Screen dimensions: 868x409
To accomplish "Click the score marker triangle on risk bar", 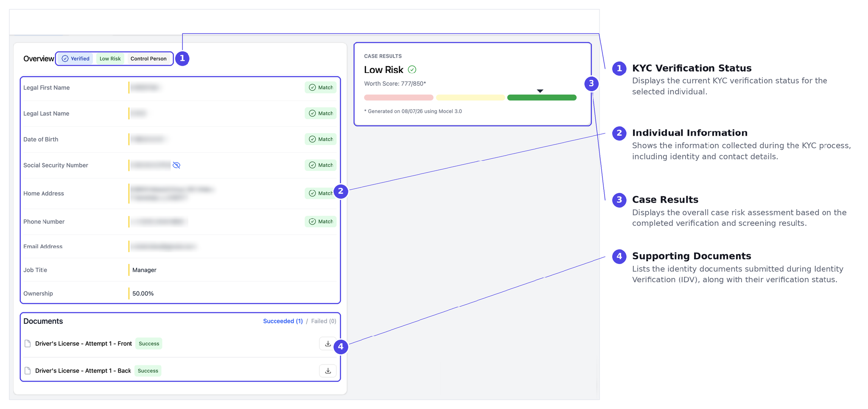I will [540, 91].
